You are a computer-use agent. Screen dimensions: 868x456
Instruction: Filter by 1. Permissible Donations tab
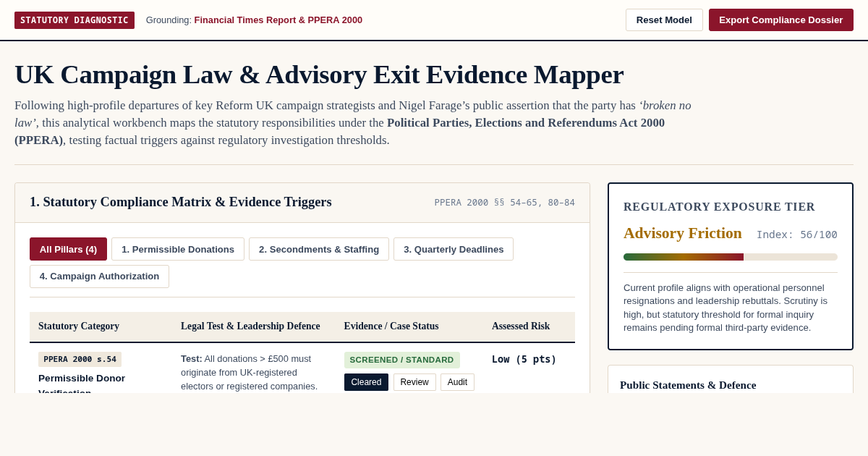click(x=178, y=249)
